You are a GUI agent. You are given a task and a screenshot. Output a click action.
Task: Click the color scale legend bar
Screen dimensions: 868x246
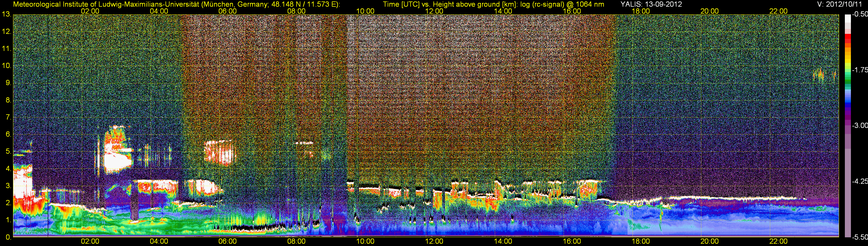click(848, 126)
